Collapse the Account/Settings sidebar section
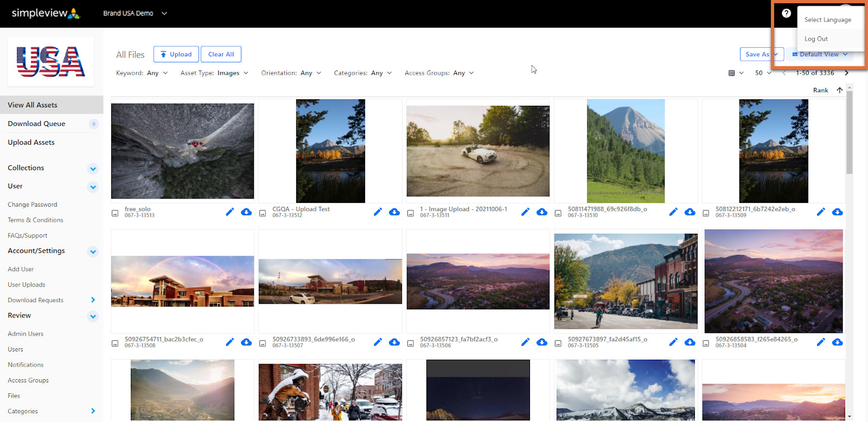 93,252
